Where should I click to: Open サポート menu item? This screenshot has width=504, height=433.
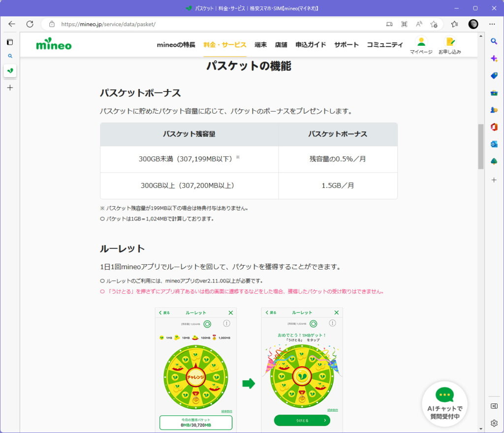pos(346,45)
